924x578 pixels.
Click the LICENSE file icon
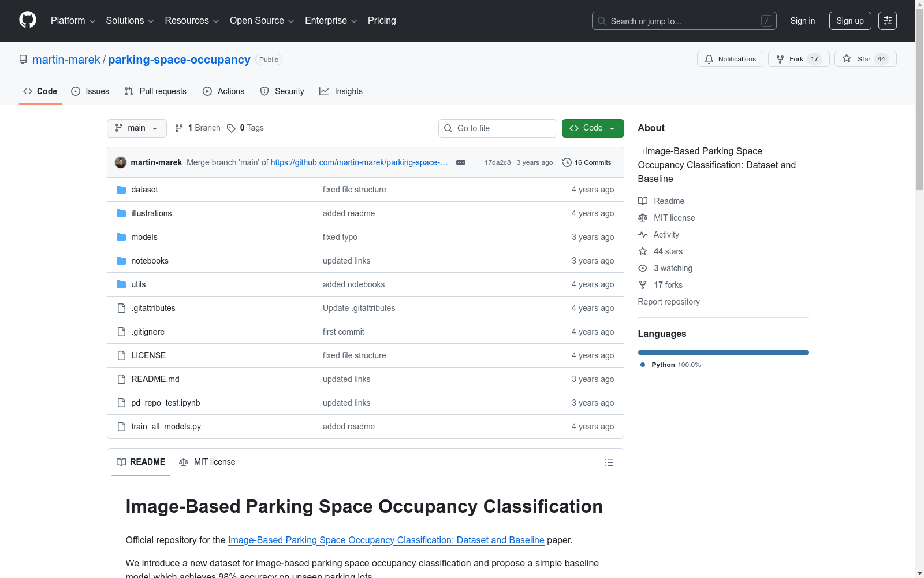click(x=121, y=355)
